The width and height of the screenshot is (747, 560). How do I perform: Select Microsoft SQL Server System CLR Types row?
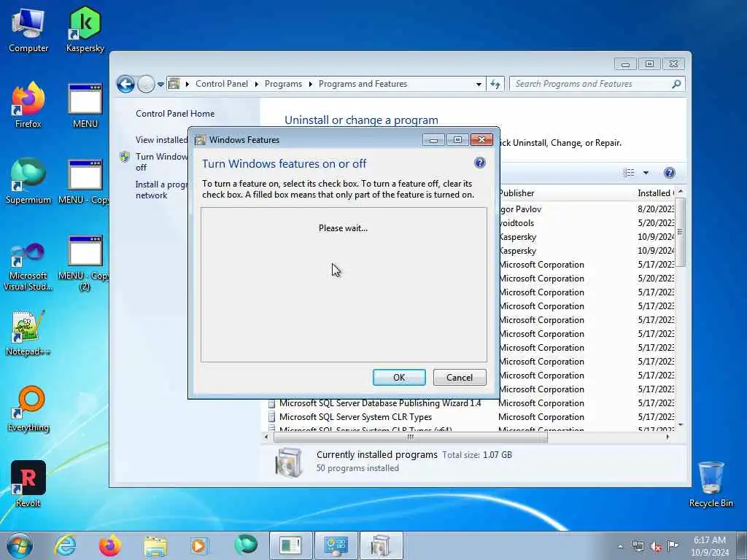point(355,416)
